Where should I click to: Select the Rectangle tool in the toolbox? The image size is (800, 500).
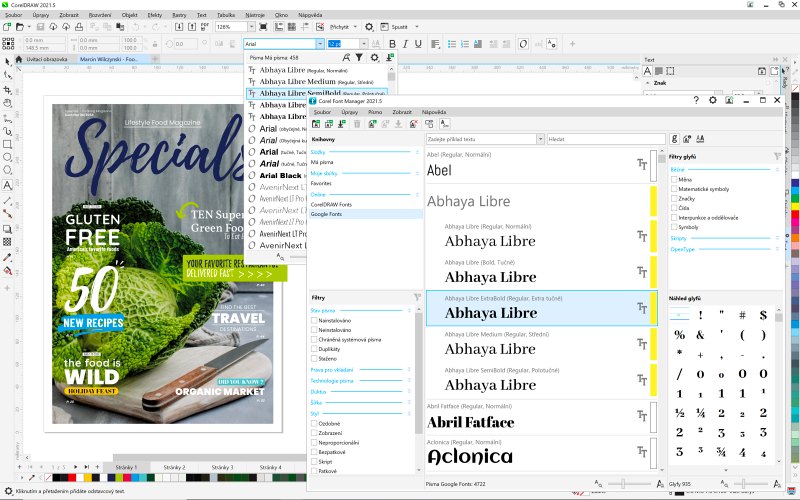8,144
